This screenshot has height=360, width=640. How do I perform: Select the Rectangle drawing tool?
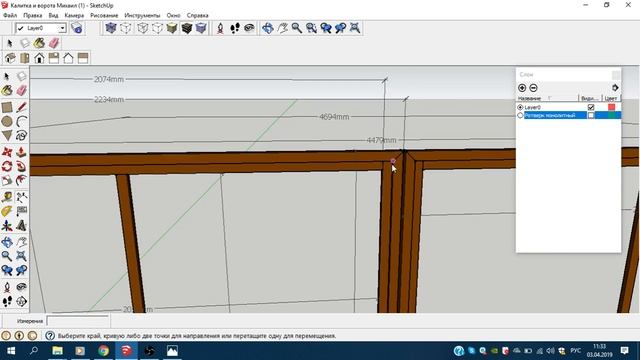click(x=7, y=107)
